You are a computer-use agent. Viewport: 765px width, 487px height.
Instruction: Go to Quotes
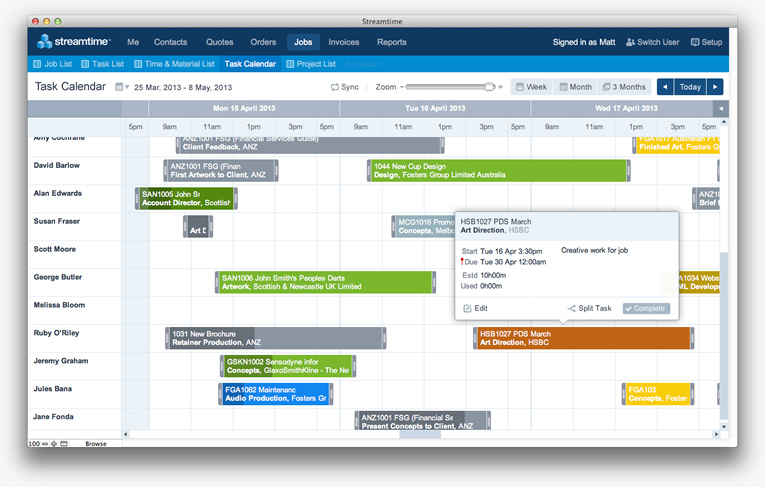pos(219,42)
